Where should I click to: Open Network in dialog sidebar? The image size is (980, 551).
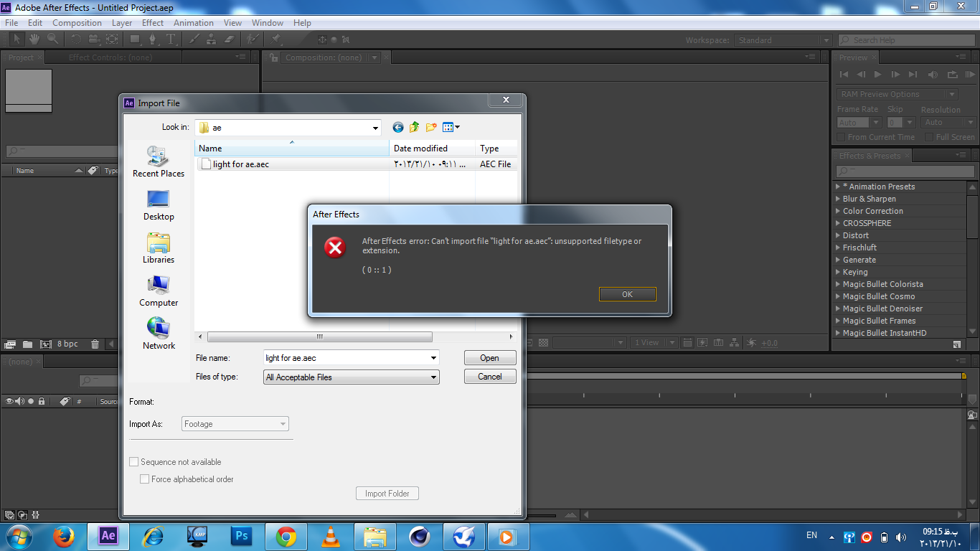pos(159,334)
